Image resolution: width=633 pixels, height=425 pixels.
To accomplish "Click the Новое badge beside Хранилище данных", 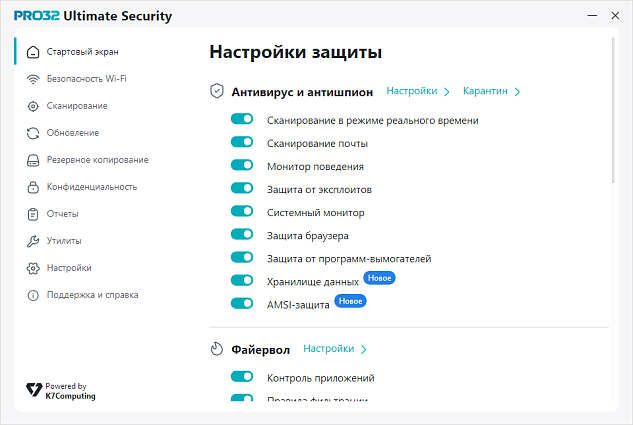I will coord(379,278).
